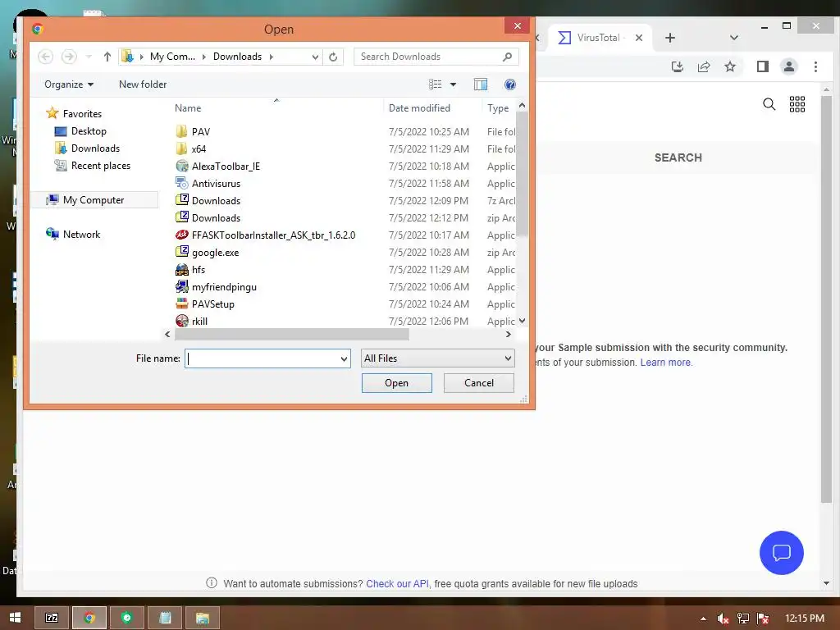Open the All Files type dropdown
840x630 pixels.
(438, 358)
